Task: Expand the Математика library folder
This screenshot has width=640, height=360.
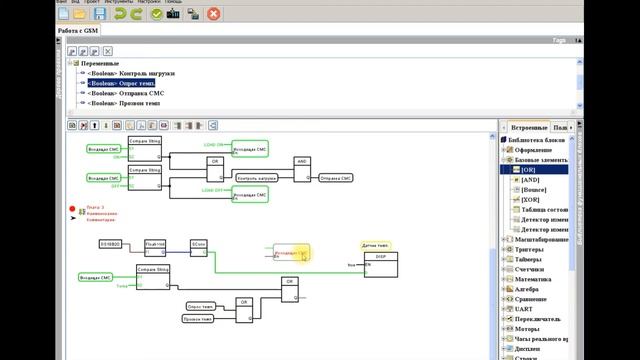Action: point(503,279)
